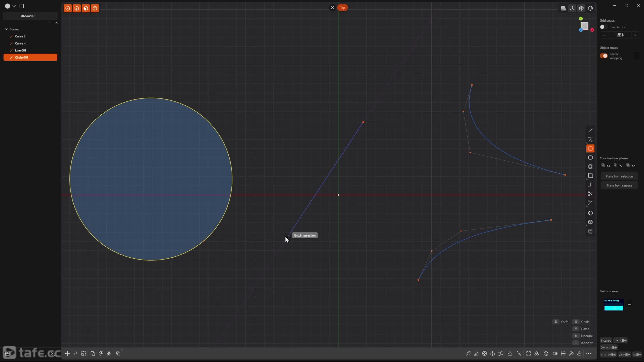Click the Plane from camera button

619,186
